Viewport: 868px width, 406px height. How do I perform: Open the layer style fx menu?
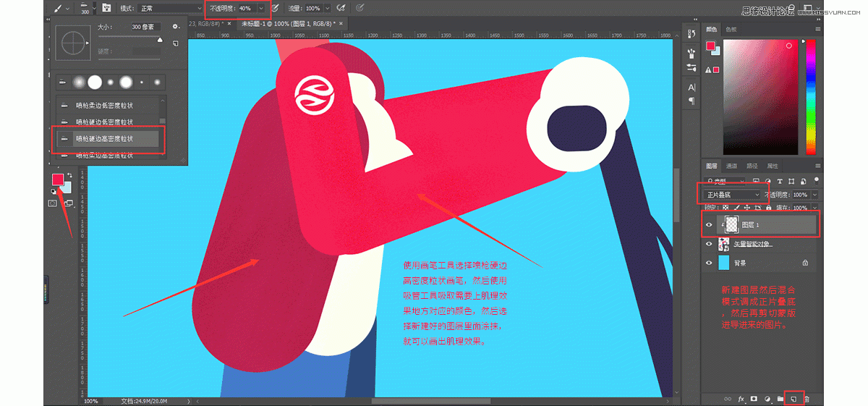coord(741,399)
